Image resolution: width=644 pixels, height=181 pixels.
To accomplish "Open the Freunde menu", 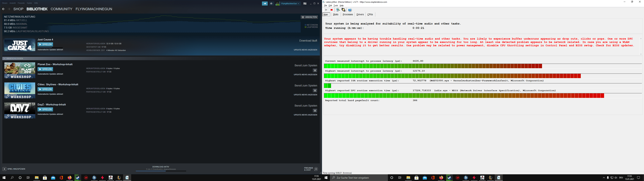I will (x=21, y=3).
